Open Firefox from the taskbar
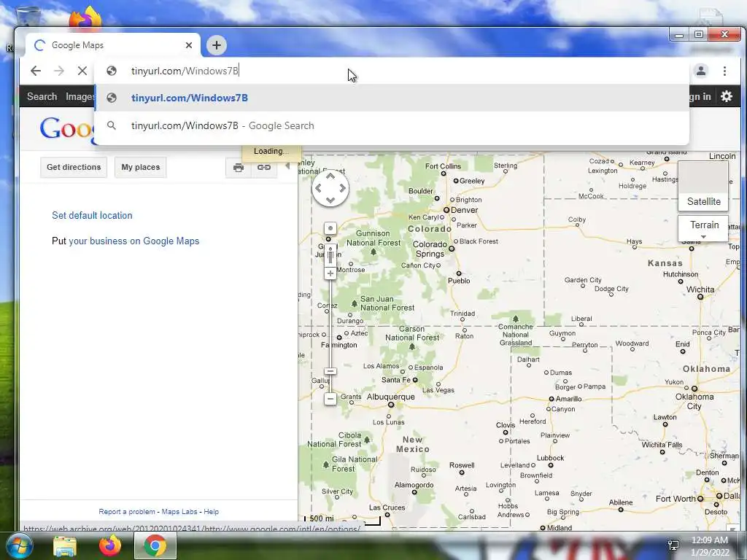This screenshot has width=747, height=560. point(110,545)
